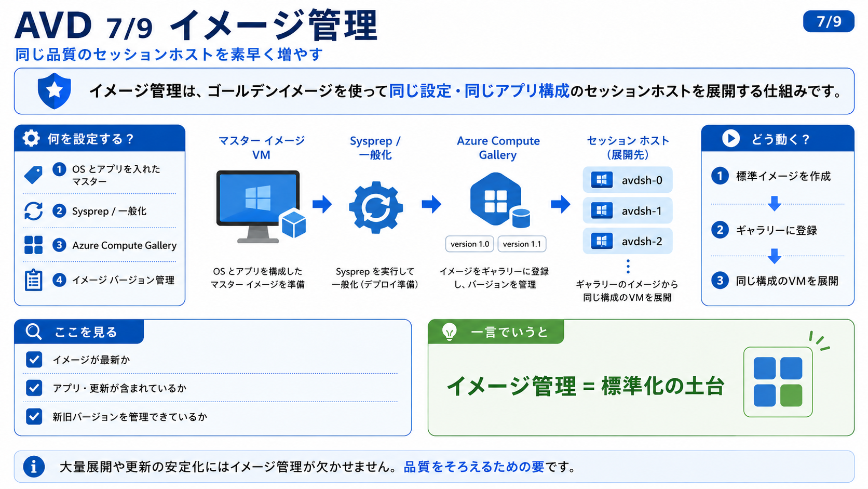The width and height of the screenshot is (868, 489).
Task: Click the subtitle 同じ品質のセッションホストを素早く増やす
Action: click(169, 55)
